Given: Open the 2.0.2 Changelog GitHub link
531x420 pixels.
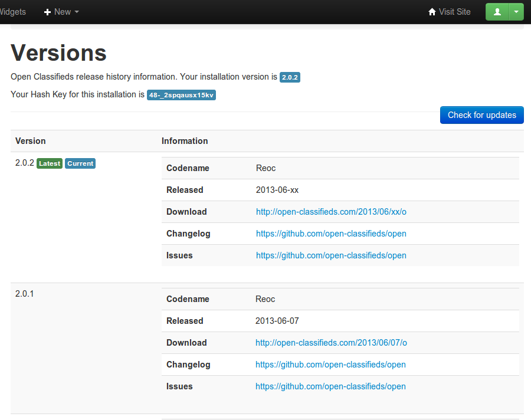Looking at the screenshot, I should (331, 234).
